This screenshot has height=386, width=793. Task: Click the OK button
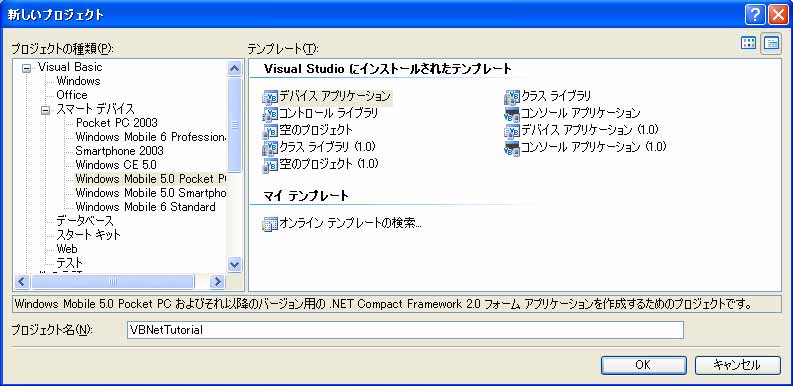[643, 365]
